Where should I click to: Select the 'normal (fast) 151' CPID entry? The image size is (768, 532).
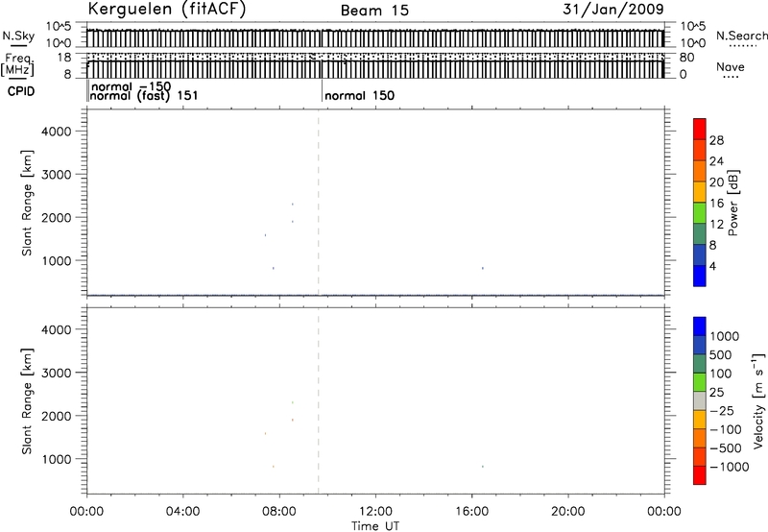143,95
